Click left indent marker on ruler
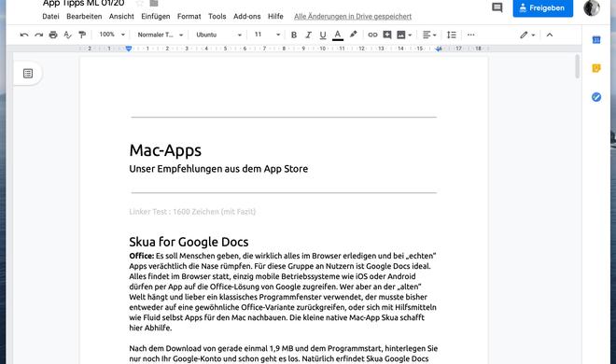The height and width of the screenshot is (364, 616). [x=129, y=49]
